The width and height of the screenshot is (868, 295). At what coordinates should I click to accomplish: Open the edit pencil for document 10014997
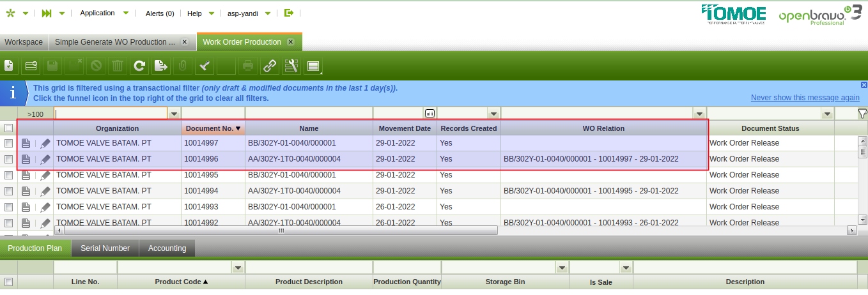(x=45, y=143)
